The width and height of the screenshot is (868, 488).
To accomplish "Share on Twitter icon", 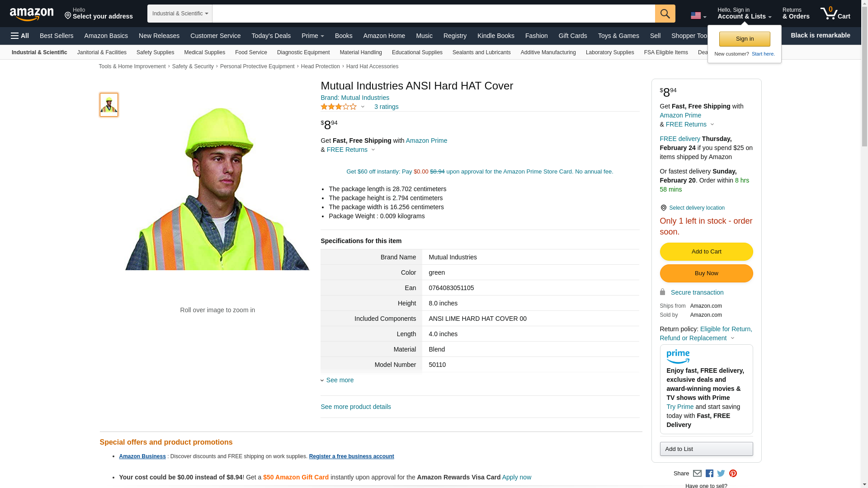I will pyautogui.click(x=721, y=474).
